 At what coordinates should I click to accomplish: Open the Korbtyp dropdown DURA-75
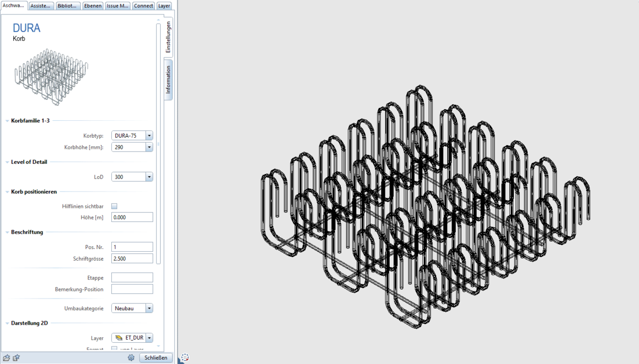point(132,136)
